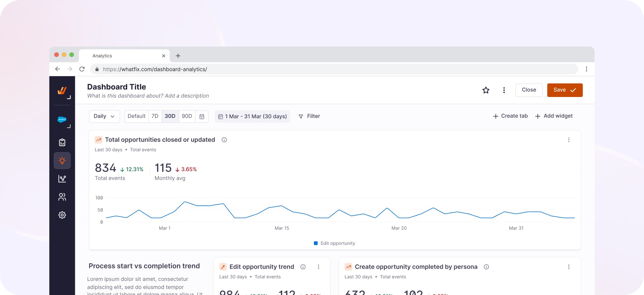This screenshot has height=295, width=644.
Task: Open the settings gear in sidebar
Action: [x=62, y=215]
